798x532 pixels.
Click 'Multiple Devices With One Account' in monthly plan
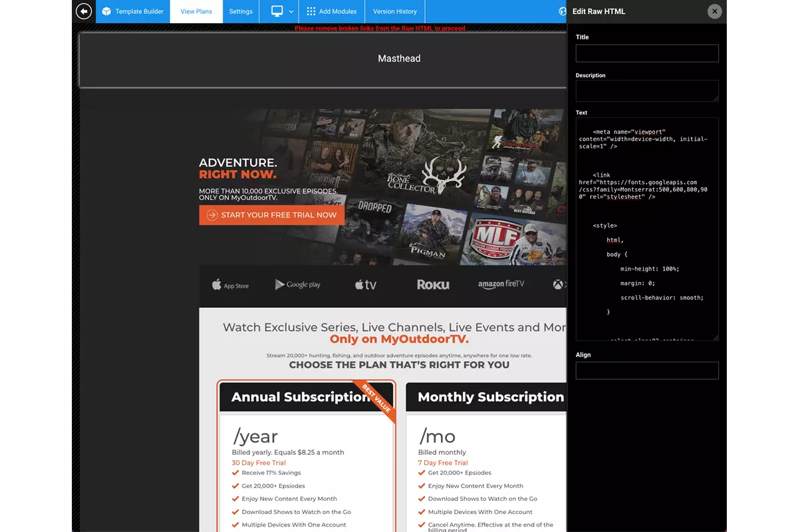click(480, 512)
